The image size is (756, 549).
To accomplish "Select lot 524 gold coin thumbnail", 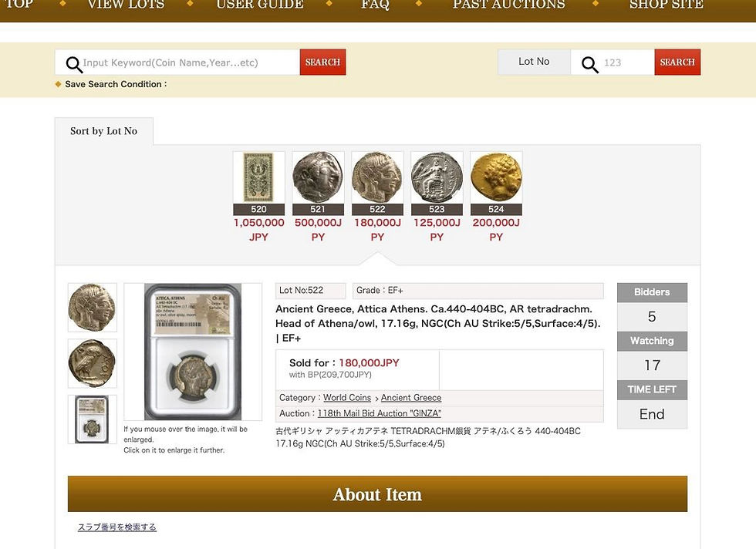I will point(496,177).
